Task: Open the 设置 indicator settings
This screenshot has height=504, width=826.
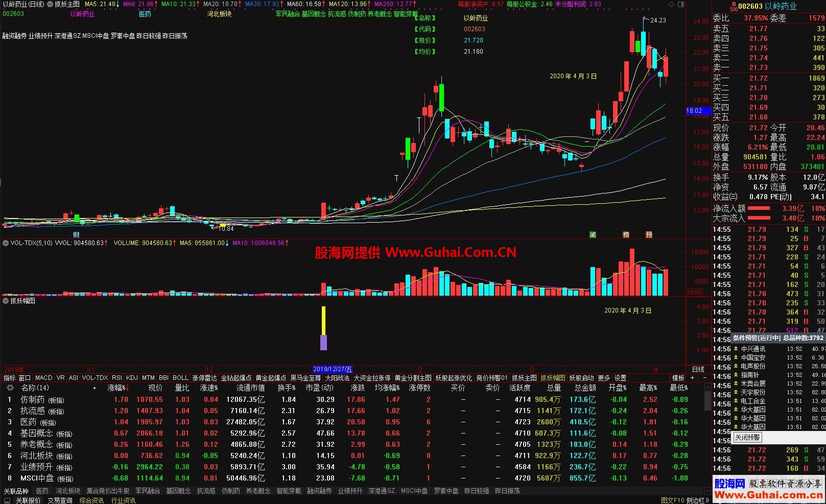Action: [x=620, y=378]
